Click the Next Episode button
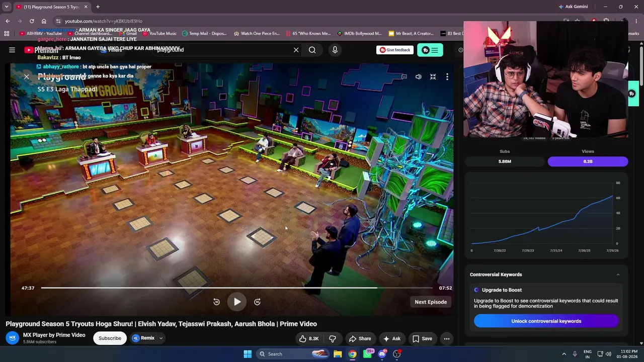 tap(431, 302)
